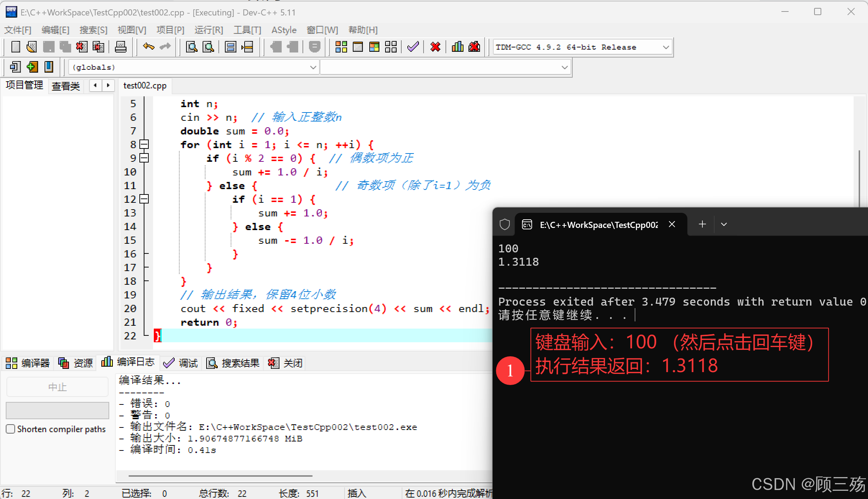Open the TDM-GCC compiler selection dropdown
The height and width of the screenshot is (499, 868).
click(x=666, y=47)
